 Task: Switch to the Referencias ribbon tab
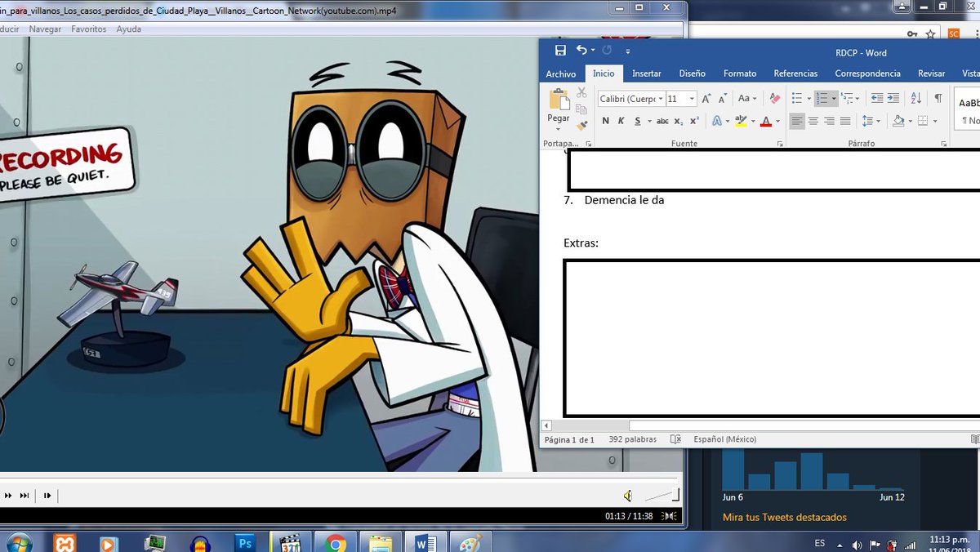[x=795, y=73]
